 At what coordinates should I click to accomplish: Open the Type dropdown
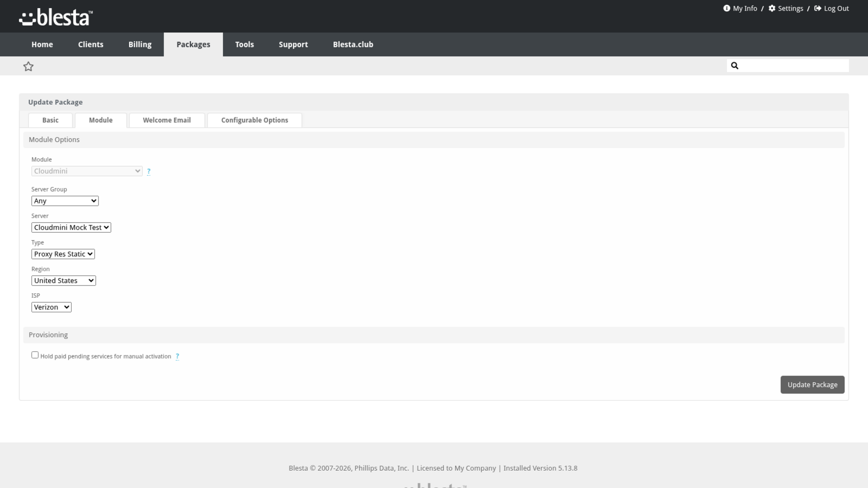tap(63, 254)
